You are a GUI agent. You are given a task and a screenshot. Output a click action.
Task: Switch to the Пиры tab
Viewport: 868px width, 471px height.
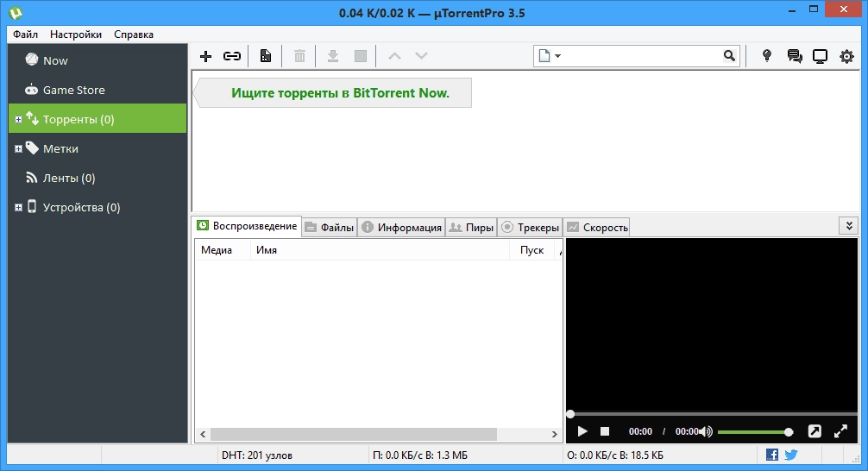click(471, 228)
